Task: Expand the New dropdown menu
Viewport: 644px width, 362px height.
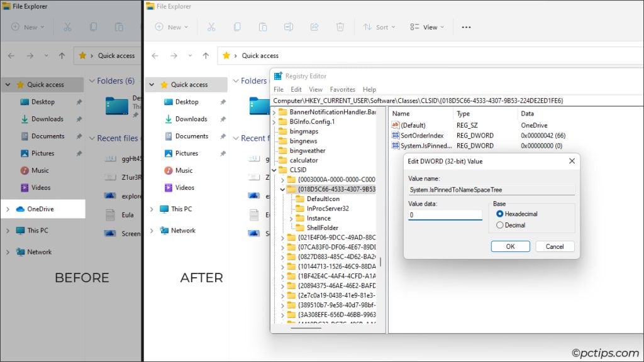Action: tap(170, 27)
